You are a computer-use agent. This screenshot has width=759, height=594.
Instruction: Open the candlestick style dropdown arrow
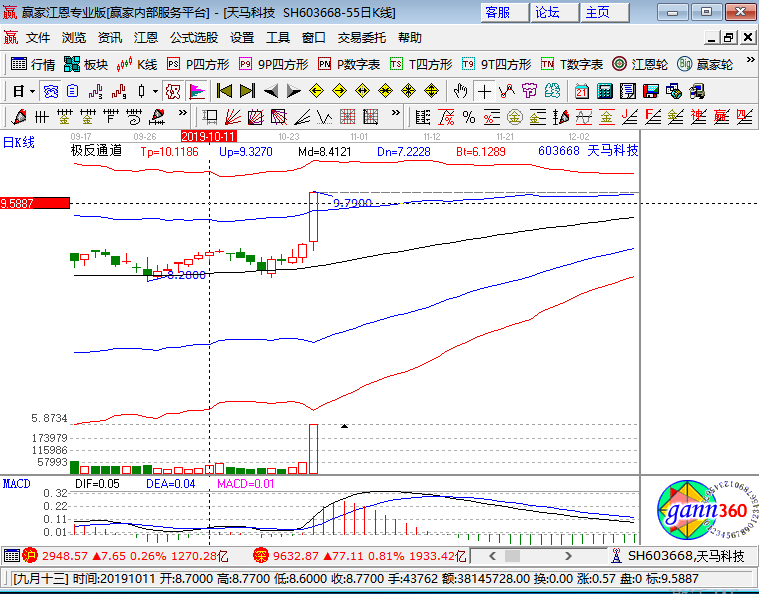click(155, 91)
